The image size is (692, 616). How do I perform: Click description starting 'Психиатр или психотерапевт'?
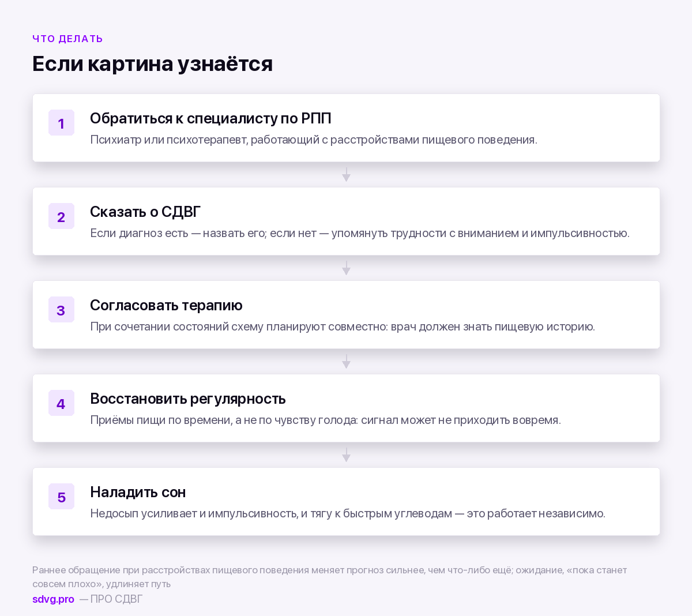[x=314, y=140]
